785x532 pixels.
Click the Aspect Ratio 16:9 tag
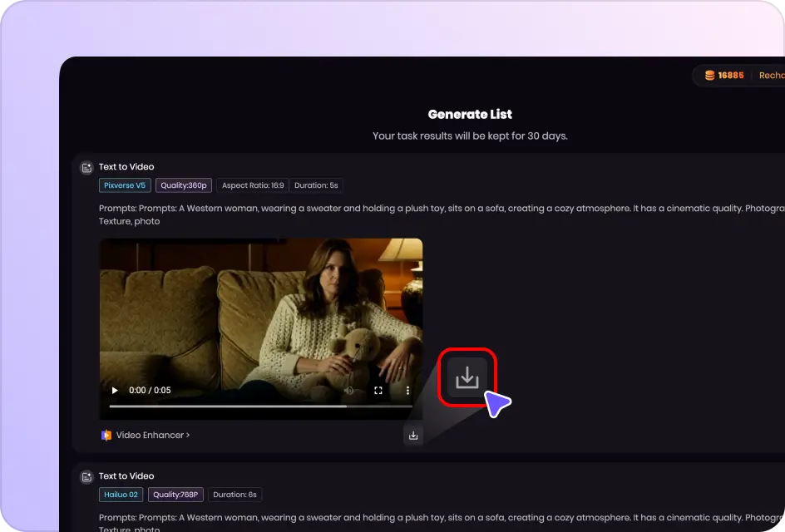tap(252, 185)
